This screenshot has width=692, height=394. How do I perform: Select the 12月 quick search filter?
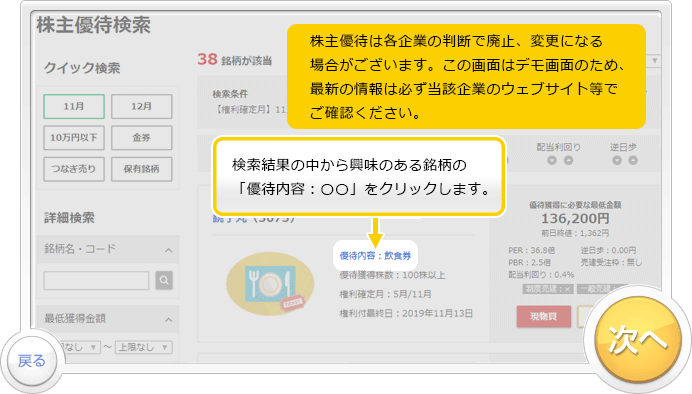[142, 106]
